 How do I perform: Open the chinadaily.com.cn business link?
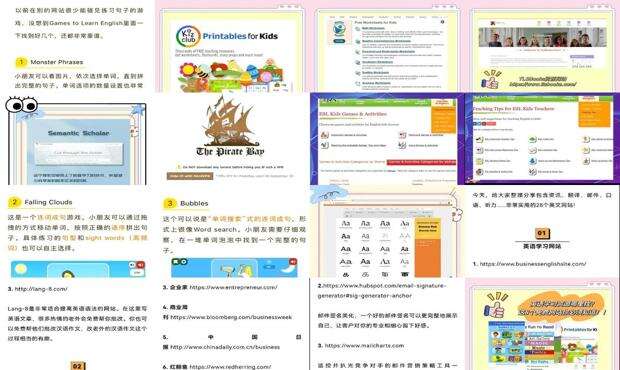tap(225, 347)
